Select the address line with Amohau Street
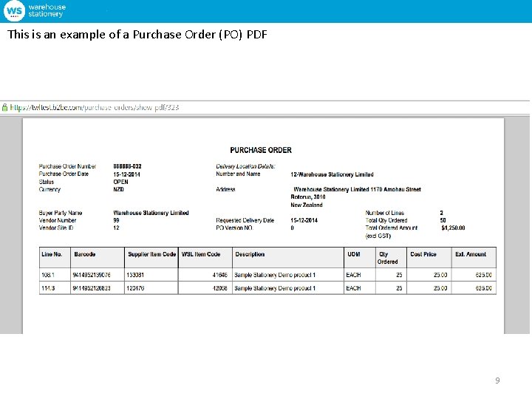Image resolution: width=532 pixels, height=399 pixels. 358,189
